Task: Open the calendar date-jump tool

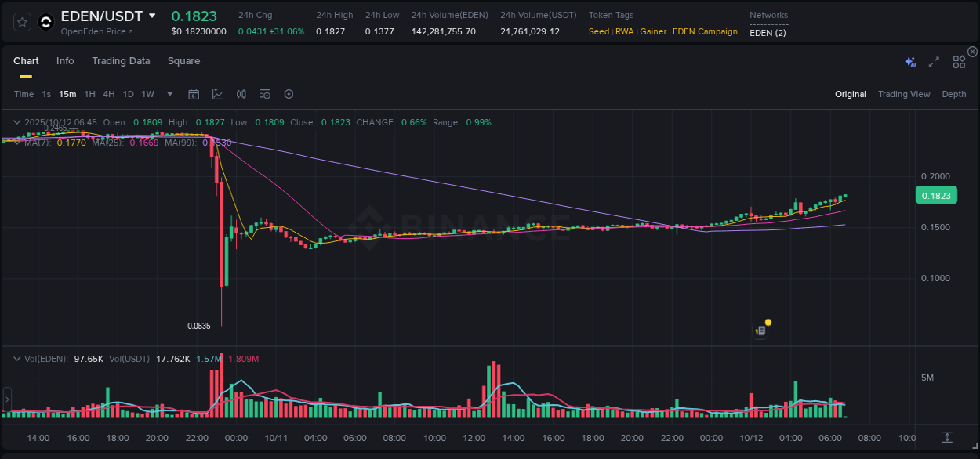Action: coord(194,94)
